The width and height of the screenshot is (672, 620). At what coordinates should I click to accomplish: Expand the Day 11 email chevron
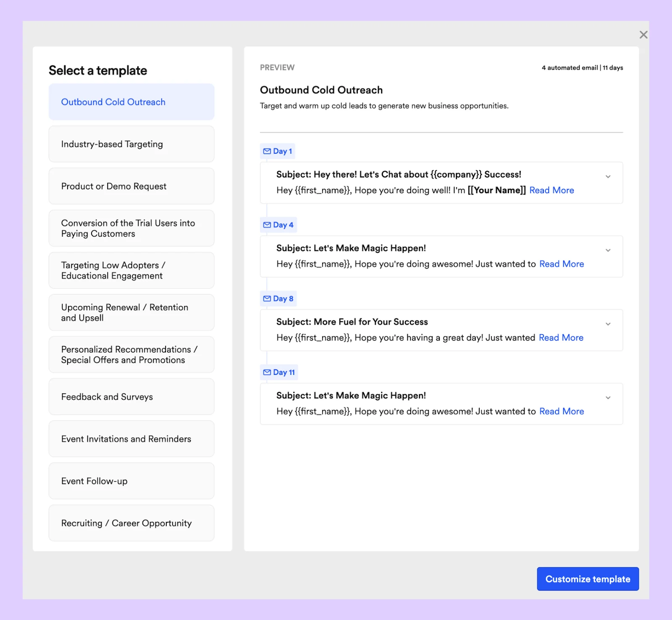[x=608, y=398]
